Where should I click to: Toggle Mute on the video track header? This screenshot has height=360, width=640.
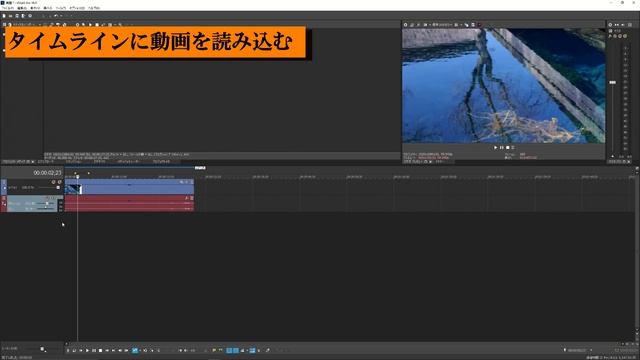tap(53, 182)
